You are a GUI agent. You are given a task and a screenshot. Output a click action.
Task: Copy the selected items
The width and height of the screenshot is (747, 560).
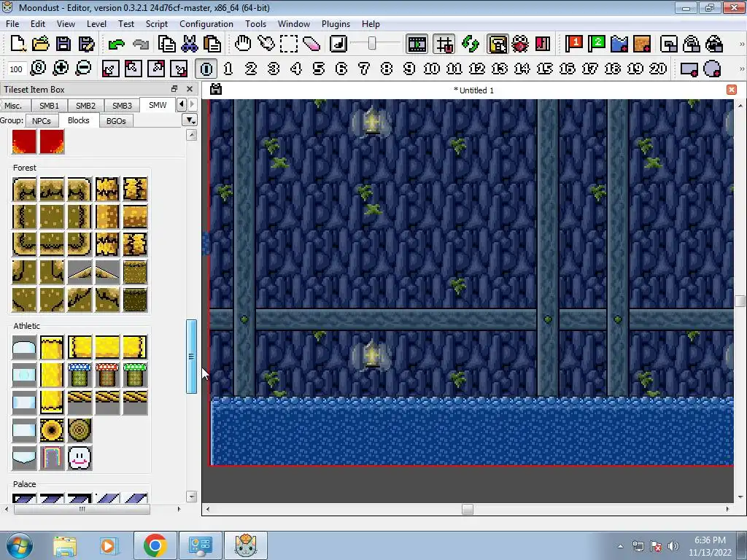coord(167,44)
